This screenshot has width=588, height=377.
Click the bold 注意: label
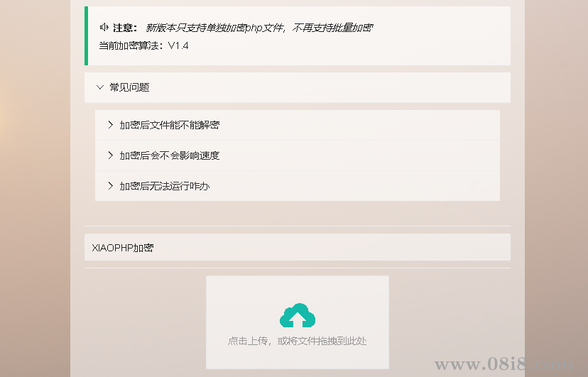click(x=125, y=28)
